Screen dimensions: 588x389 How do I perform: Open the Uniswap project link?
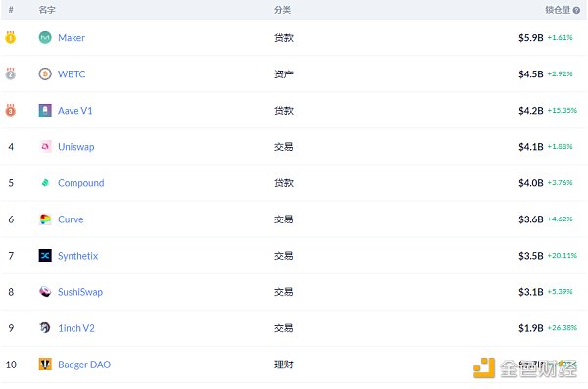[76, 147]
